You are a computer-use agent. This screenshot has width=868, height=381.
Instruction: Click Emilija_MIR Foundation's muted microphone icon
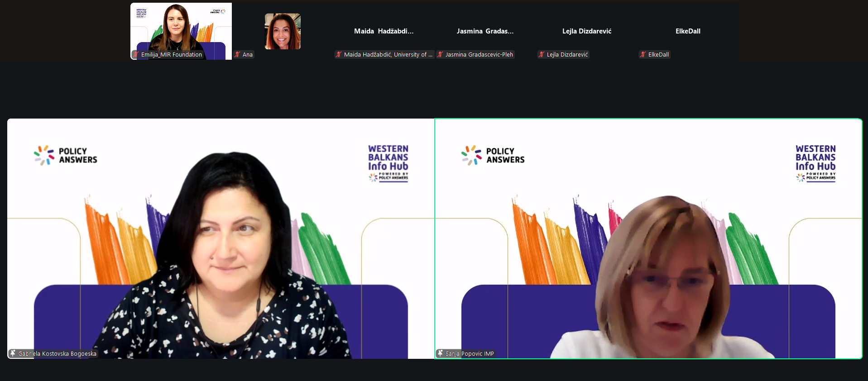pyautogui.click(x=136, y=54)
